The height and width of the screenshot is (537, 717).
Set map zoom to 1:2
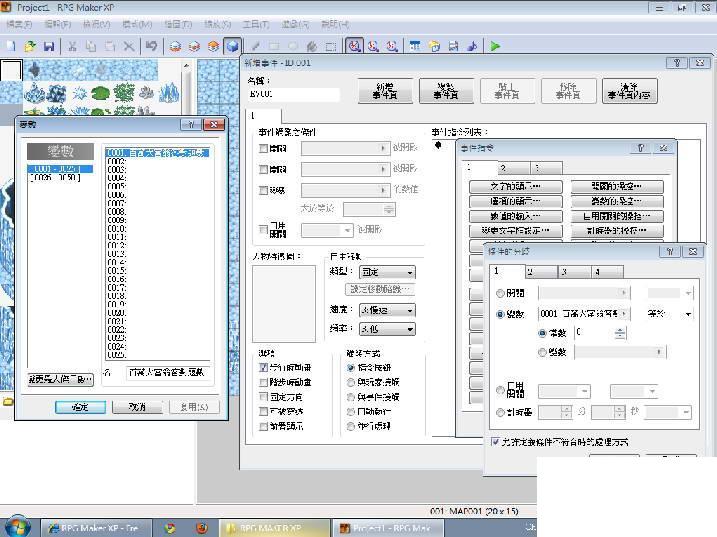pyautogui.click(x=374, y=46)
